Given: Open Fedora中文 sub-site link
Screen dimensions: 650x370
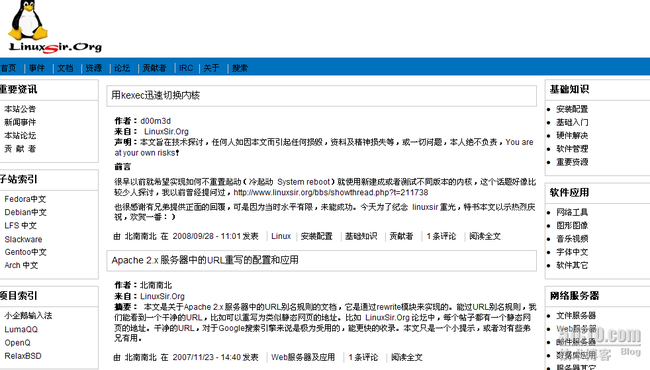Looking at the screenshot, I should pyautogui.click(x=25, y=199).
